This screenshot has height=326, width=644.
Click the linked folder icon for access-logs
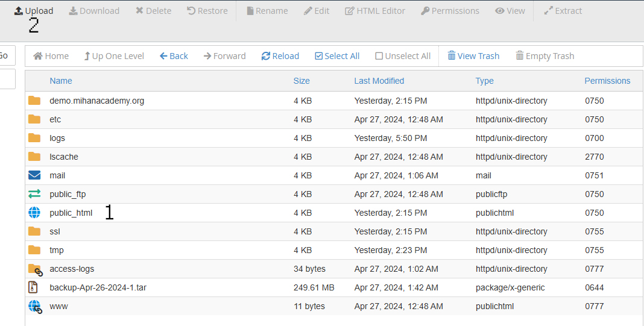click(x=35, y=269)
